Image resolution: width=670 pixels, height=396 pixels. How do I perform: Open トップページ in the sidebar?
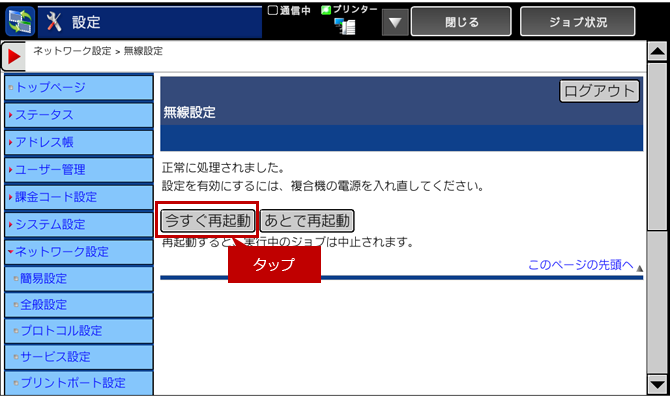tap(79, 88)
